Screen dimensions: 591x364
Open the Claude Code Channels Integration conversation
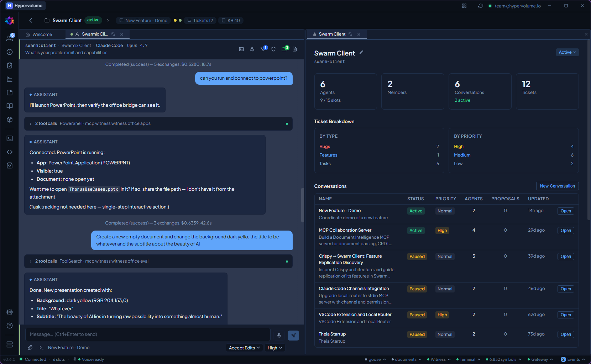[566, 289]
